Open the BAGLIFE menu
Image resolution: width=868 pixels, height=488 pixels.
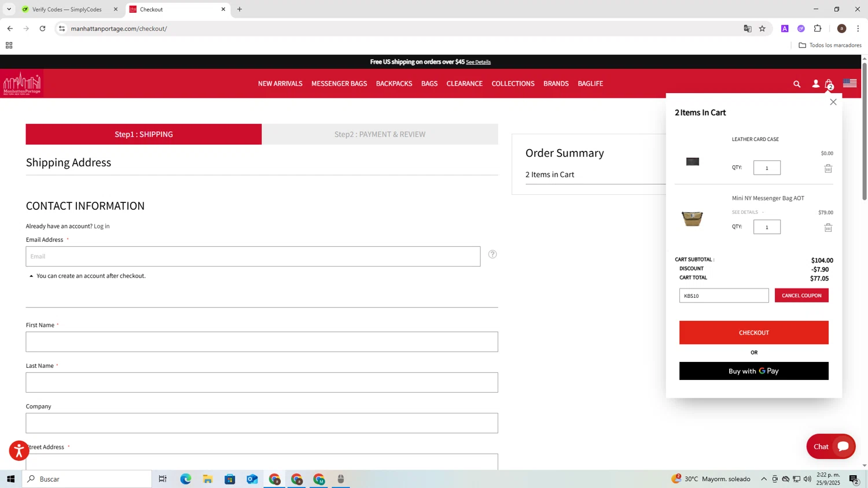pos(590,84)
